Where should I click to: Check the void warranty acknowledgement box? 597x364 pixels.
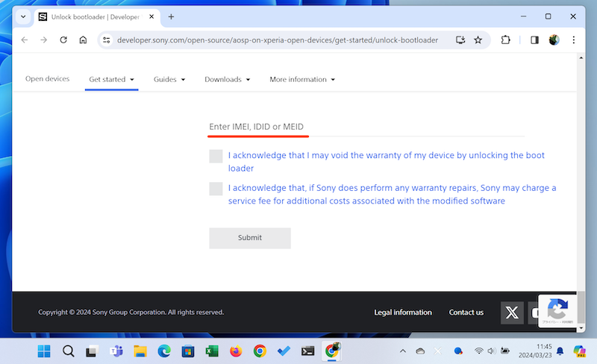[x=216, y=156]
